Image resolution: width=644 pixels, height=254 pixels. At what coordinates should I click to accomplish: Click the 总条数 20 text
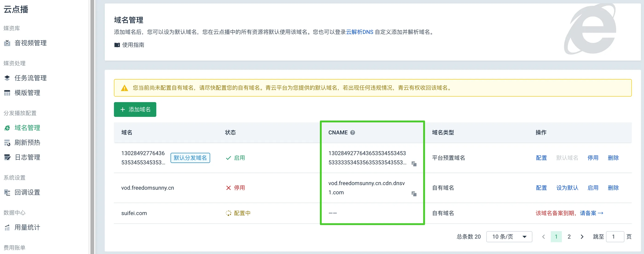[469, 237]
